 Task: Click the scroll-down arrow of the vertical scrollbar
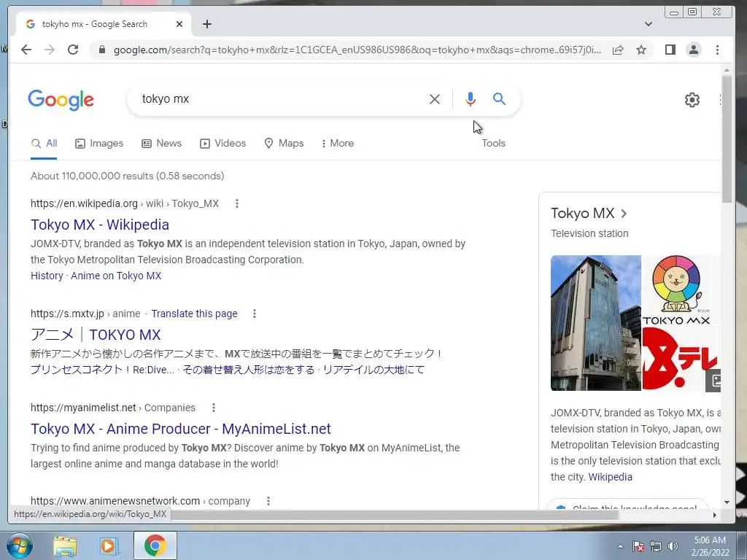(727, 502)
